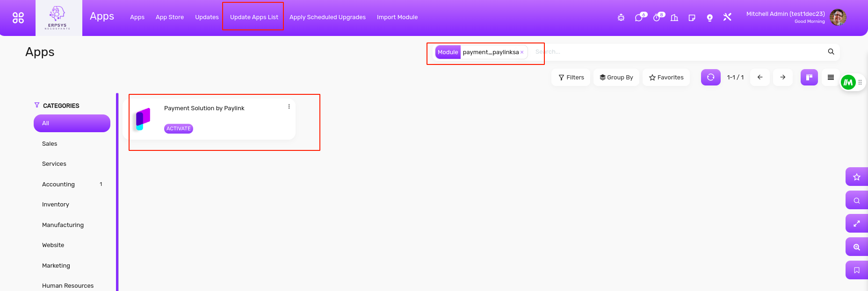Remove the payment_paylinksa module filter
868x291 pixels.
point(522,52)
